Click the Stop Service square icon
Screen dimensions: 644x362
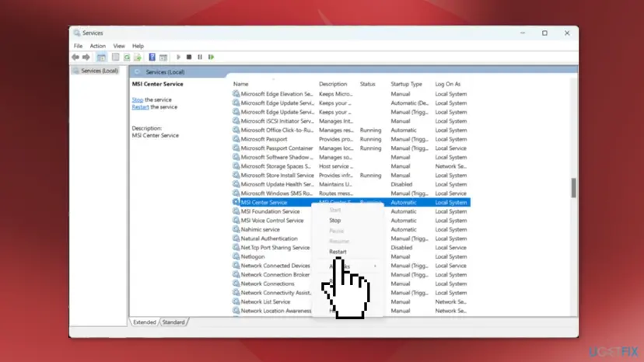pyautogui.click(x=189, y=57)
